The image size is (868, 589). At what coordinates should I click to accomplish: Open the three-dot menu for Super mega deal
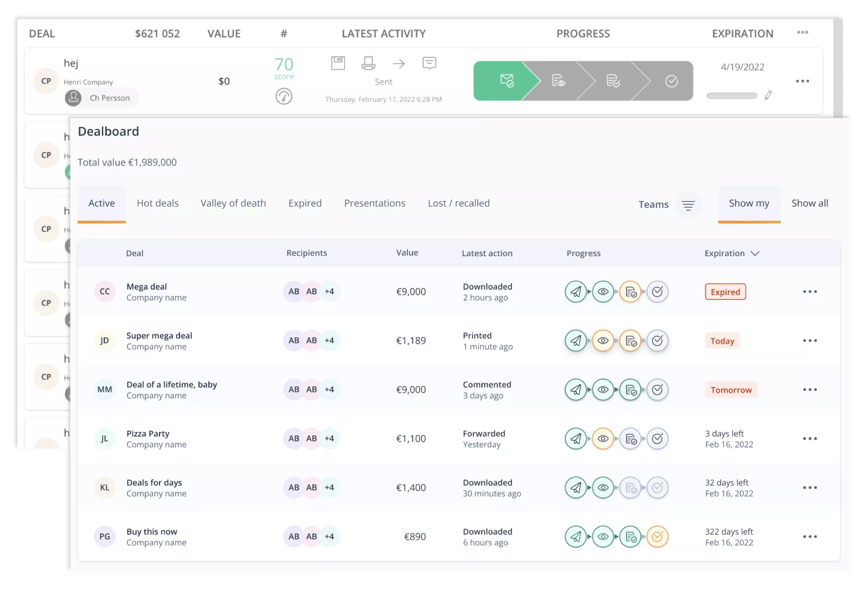809,341
